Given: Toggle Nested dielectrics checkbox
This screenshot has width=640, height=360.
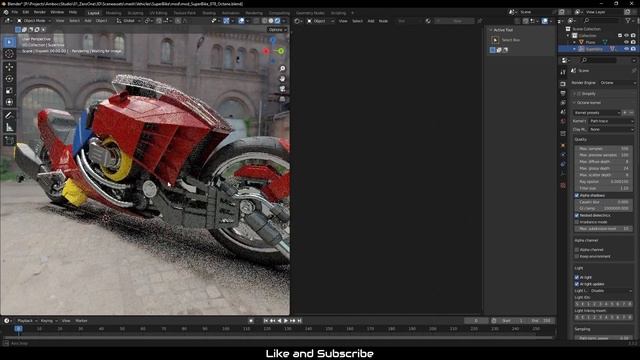Looking at the screenshot, I should (x=577, y=215).
